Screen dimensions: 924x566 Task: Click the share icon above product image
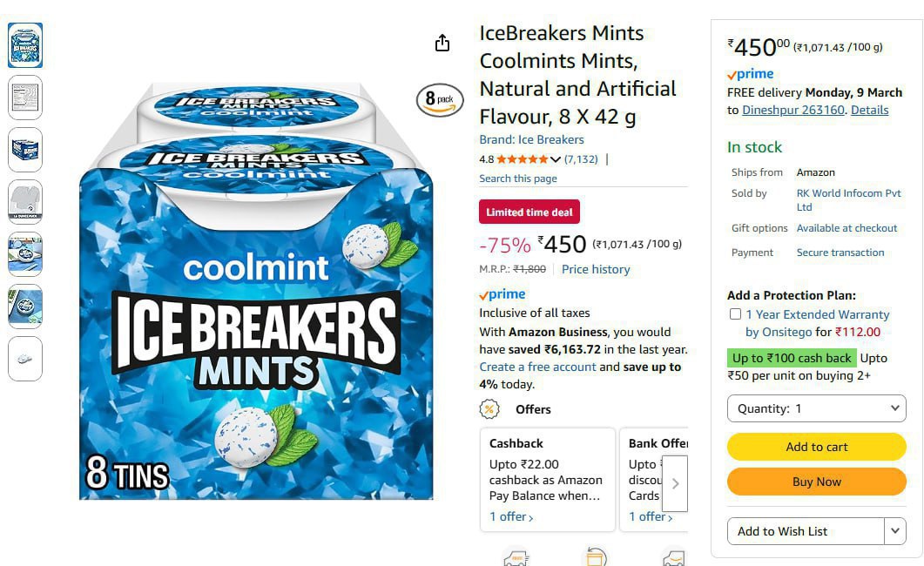click(442, 43)
